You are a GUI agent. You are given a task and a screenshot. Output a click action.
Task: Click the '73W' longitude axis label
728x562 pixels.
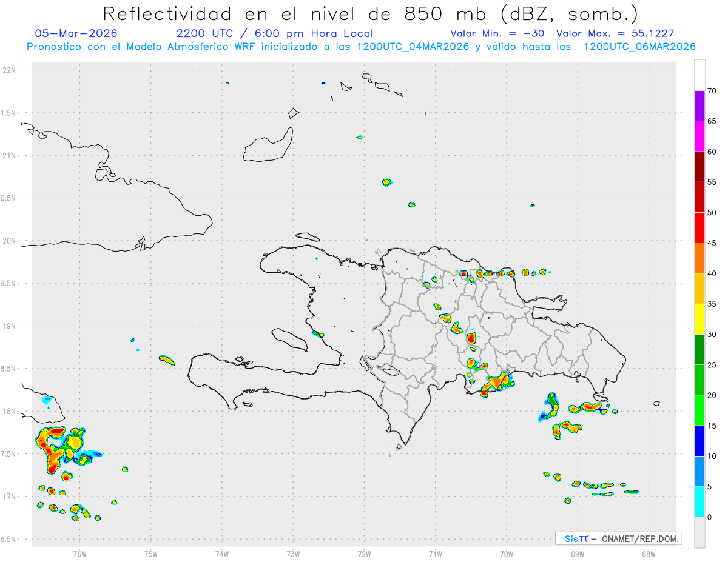293,553
